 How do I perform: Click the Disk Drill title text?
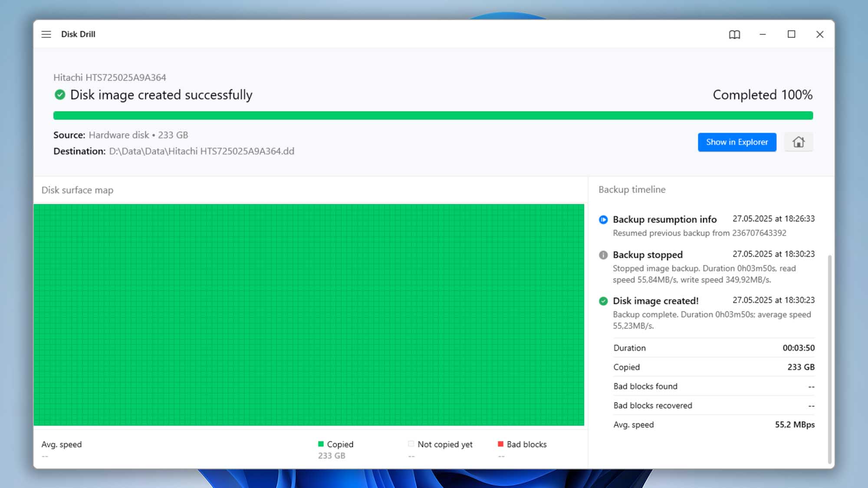(x=78, y=34)
